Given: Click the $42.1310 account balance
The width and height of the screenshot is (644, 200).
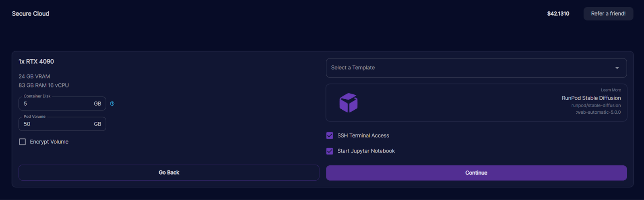Looking at the screenshot, I should [558, 14].
